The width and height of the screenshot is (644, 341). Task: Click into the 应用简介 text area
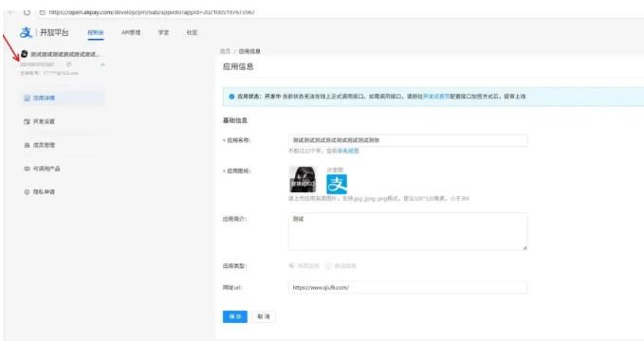tap(408, 231)
